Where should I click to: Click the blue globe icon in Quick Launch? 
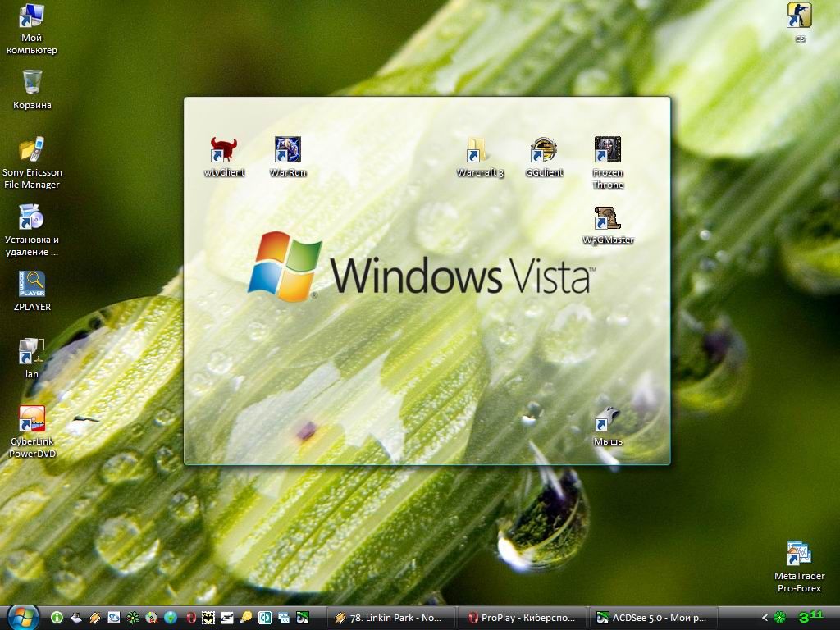tap(171, 618)
